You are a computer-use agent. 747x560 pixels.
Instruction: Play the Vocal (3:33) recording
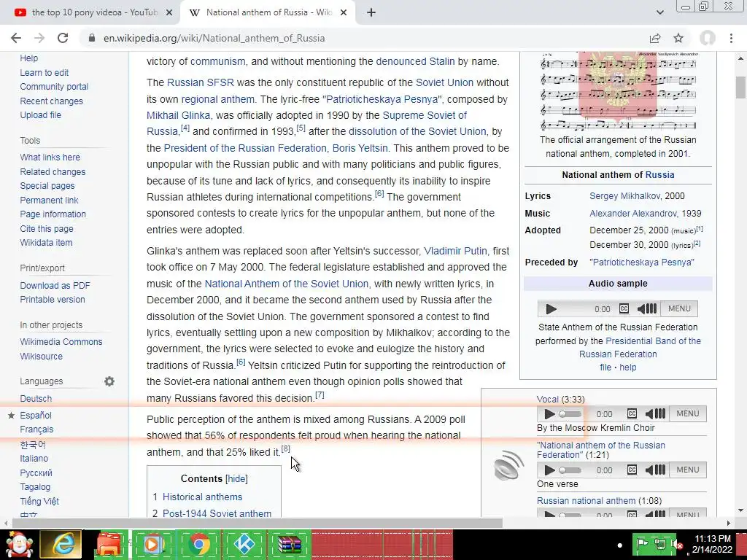pos(549,414)
